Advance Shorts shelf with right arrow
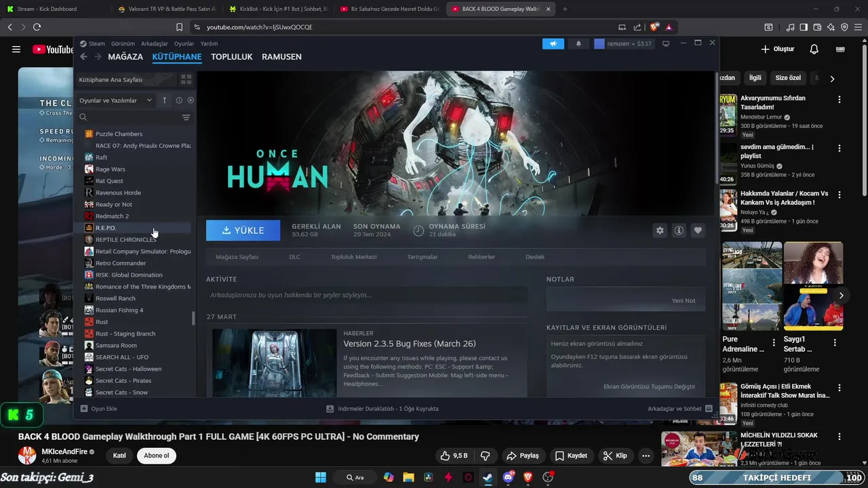 (841, 296)
